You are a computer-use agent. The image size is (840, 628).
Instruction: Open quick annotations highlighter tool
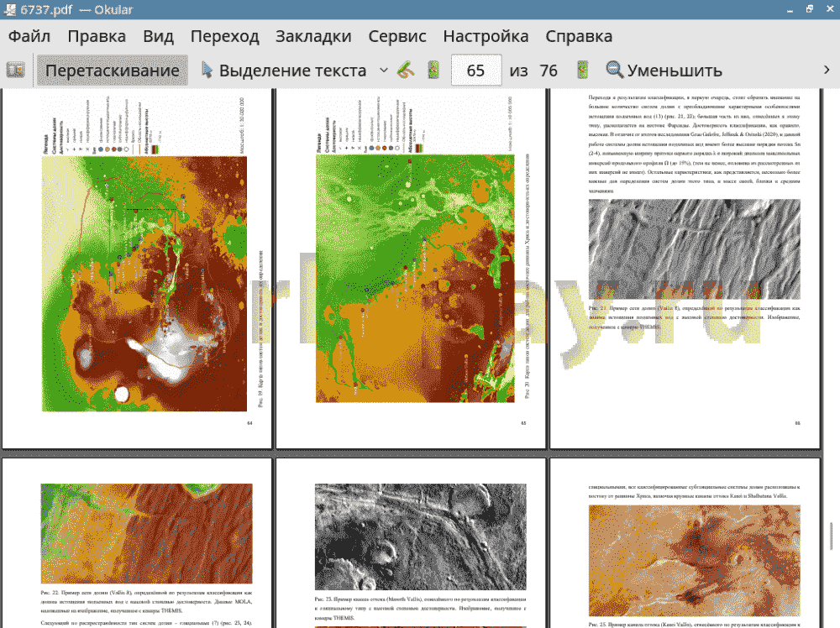click(406, 71)
